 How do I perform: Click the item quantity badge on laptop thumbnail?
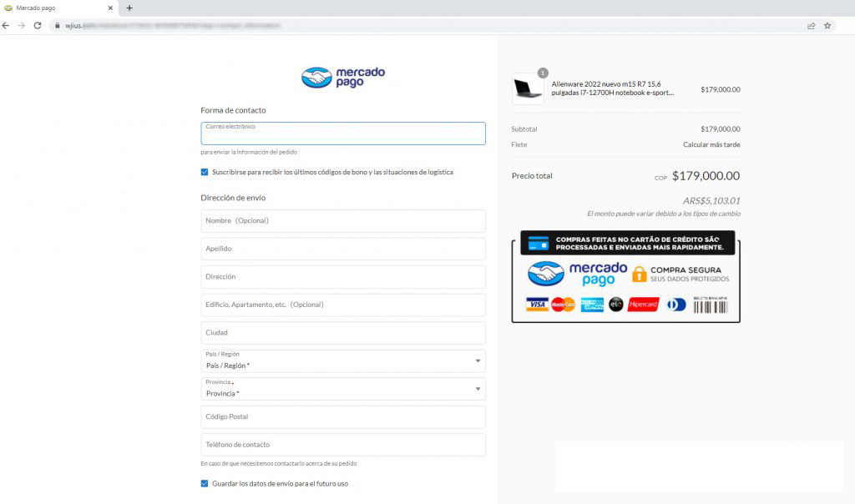[543, 73]
